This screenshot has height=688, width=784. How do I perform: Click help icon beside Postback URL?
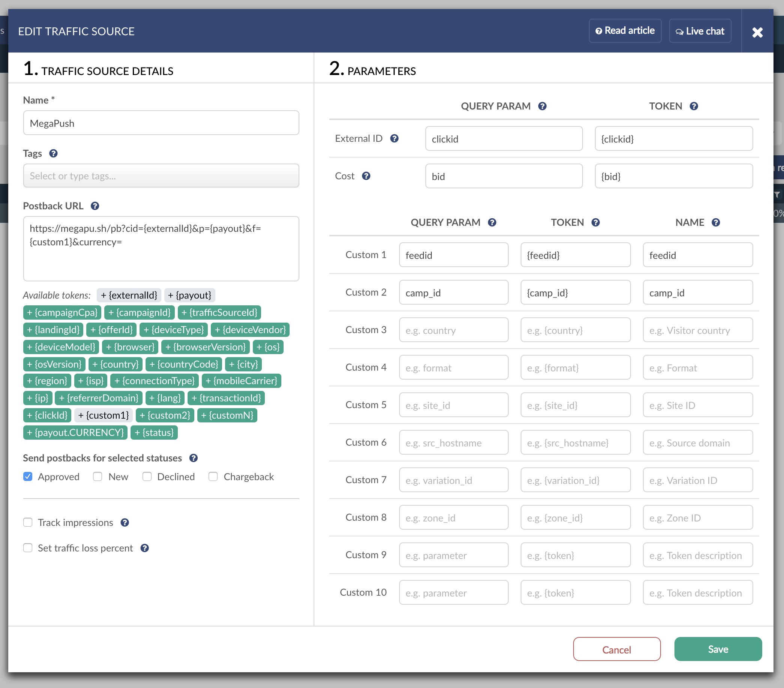point(95,206)
